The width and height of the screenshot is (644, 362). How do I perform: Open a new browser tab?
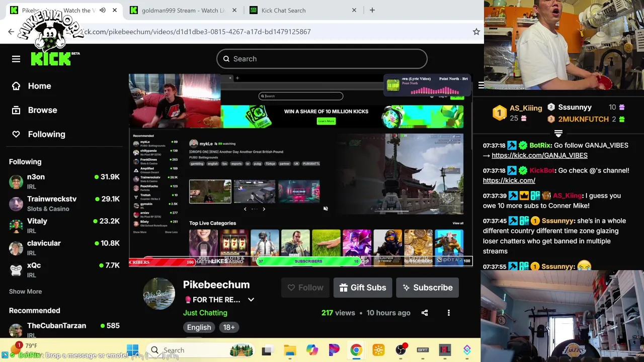tap(372, 10)
